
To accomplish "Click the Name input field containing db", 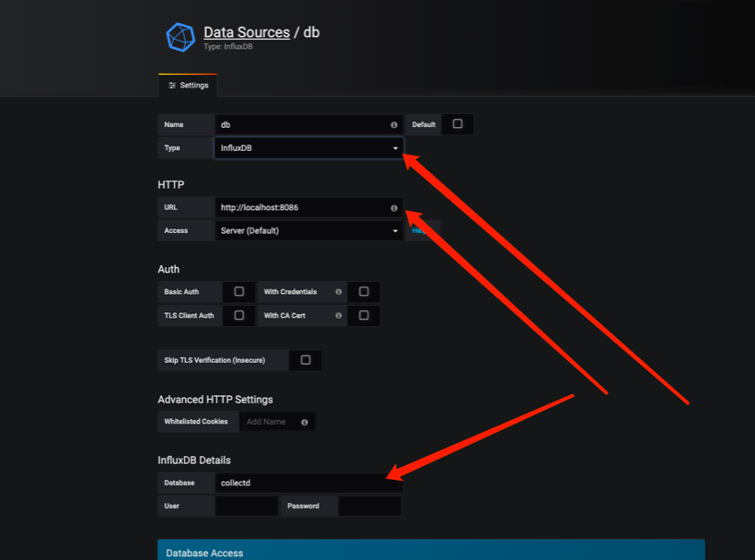I will (308, 124).
